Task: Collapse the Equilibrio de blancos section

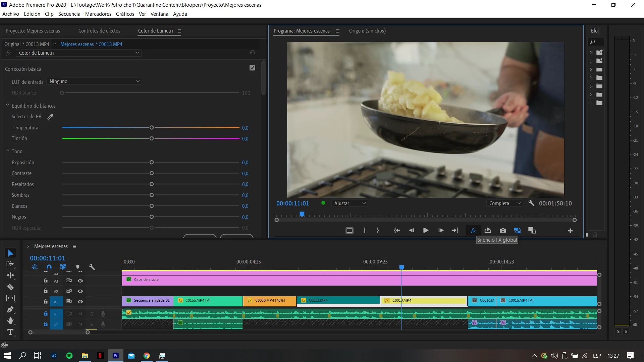Action: pyautogui.click(x=7, y=105)
